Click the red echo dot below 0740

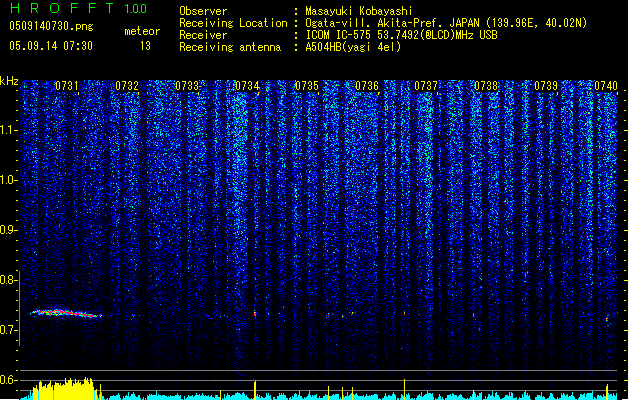(607, 319)
